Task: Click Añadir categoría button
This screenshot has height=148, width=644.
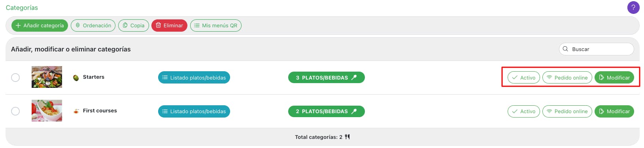Action: click(x=40, y=26)
